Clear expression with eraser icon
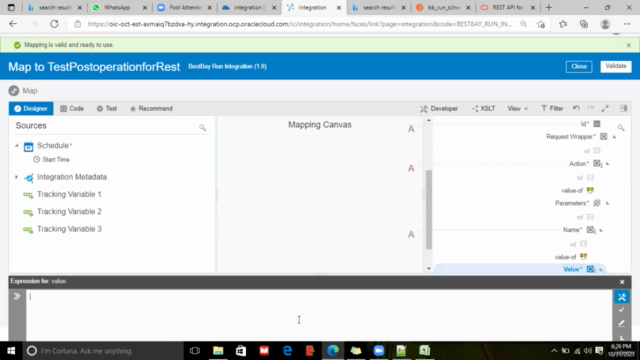This screenshot has height=360, width=640. 621,324
